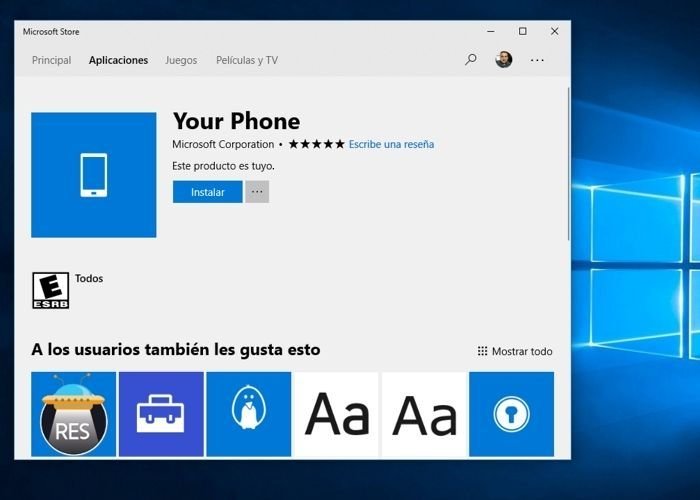
Task: Switch to the Juegos tab
Action: pyautogui.click(x=181, y=60)
